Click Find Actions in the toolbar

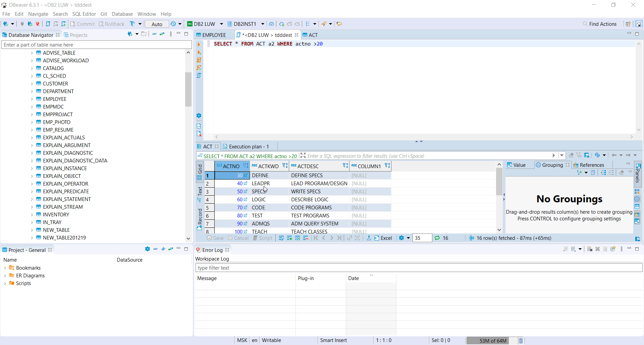[600, 24]
